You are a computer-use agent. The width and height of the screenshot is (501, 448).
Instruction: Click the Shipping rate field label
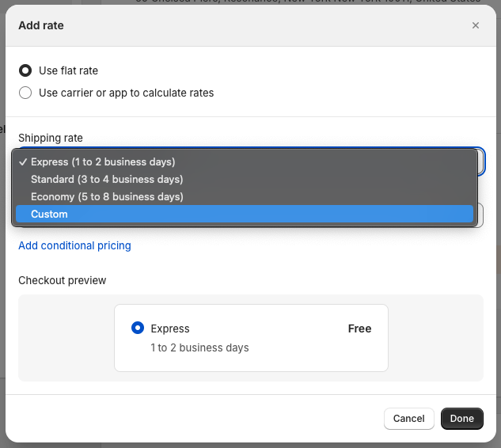point(51,138)
